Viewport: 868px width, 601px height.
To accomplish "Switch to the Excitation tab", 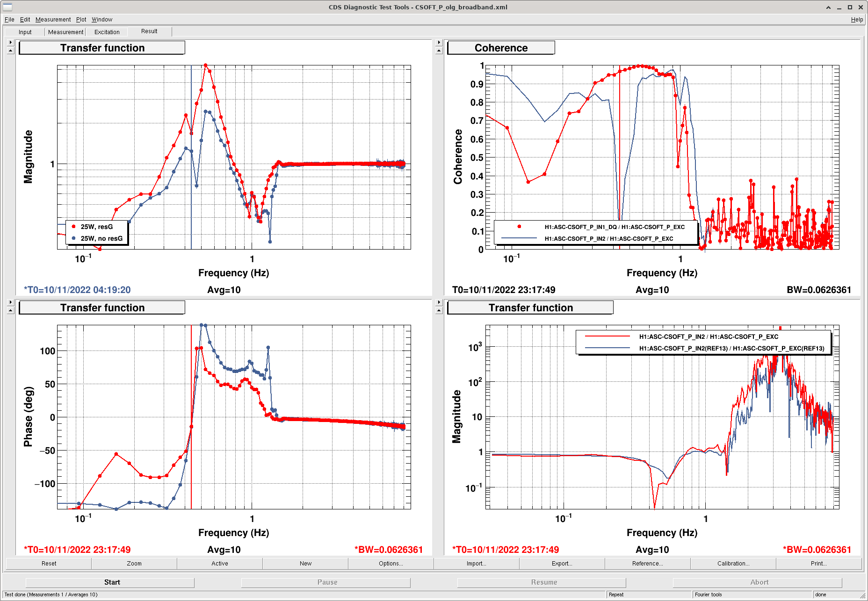I will (107, 32).
